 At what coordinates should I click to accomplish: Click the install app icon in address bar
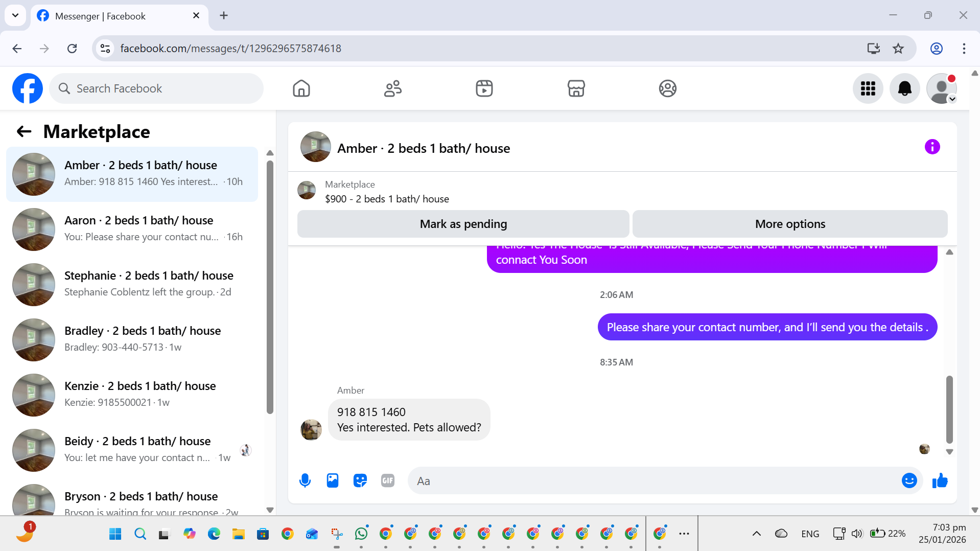pos(874,49)
